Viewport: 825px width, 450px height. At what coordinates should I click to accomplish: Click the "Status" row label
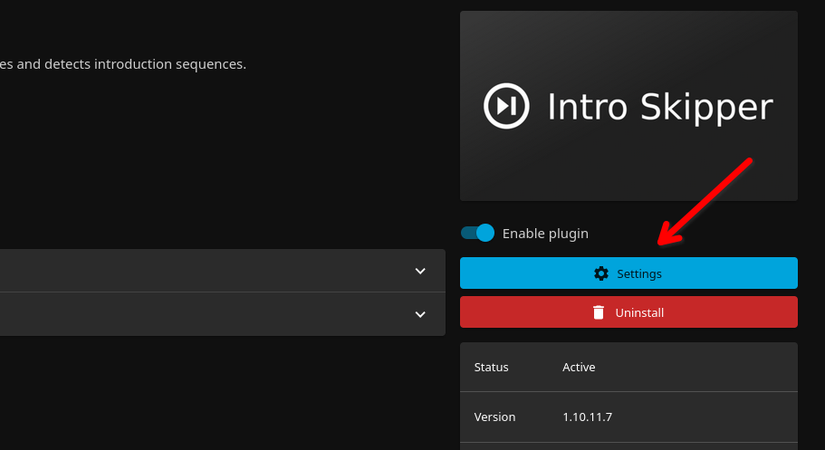click(491, 367)
